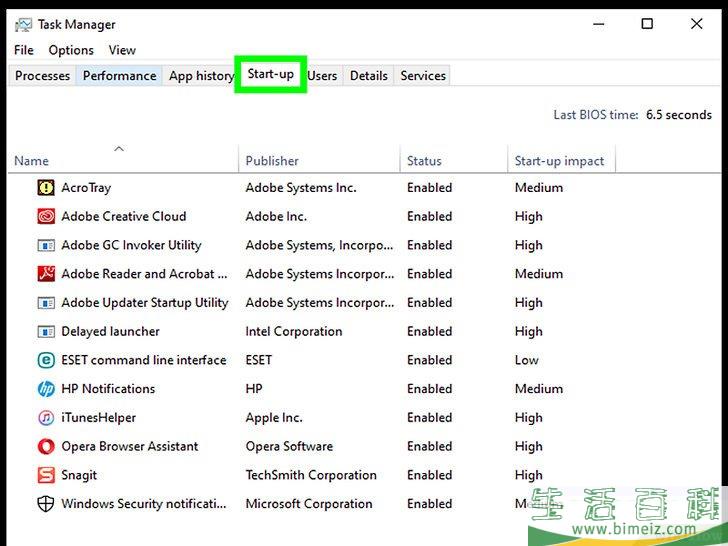Screen dimensions: 728x546
Task: Switch to the App history tab
Action: 200,76
